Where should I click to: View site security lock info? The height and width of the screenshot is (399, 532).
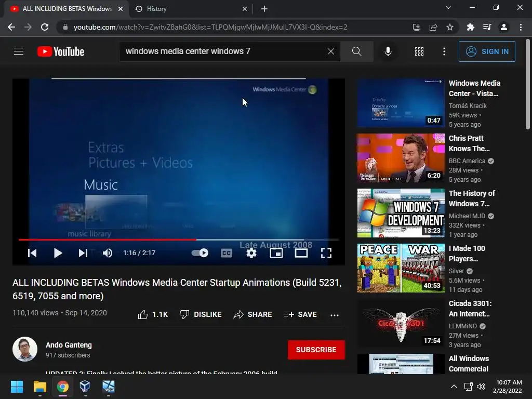[65, 27]
